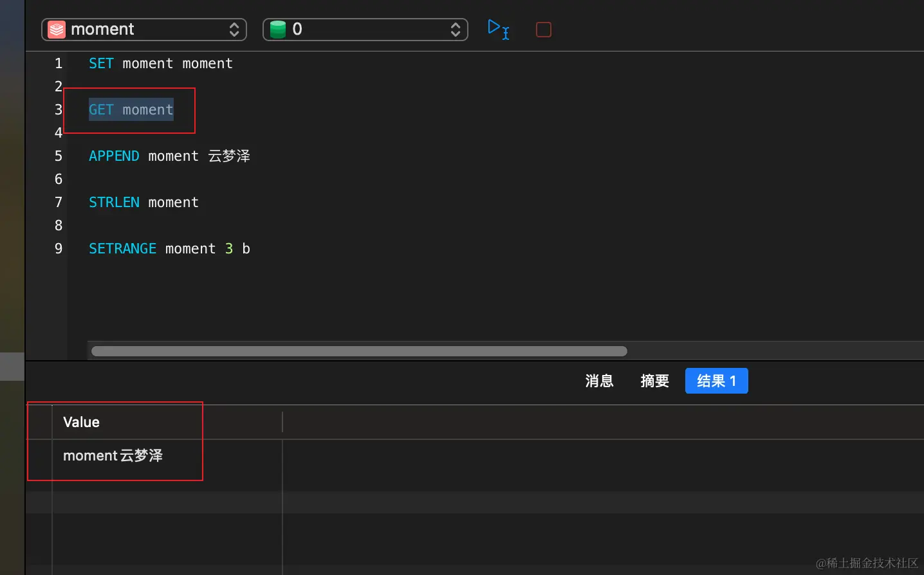The image size is (924, 575).
Task: Click the GET moment line in editor
Action: [131, 109]
